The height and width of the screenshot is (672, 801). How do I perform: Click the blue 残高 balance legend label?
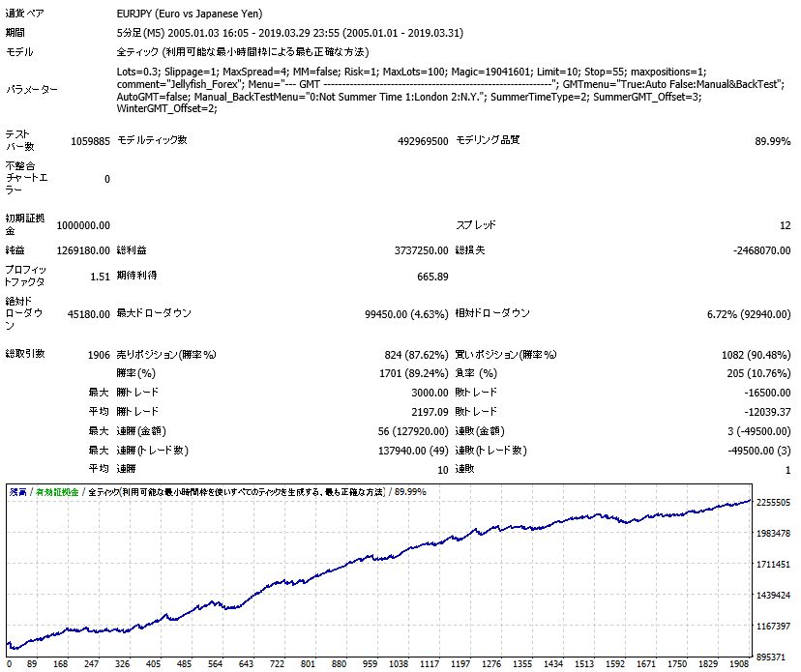coord(17,492)
